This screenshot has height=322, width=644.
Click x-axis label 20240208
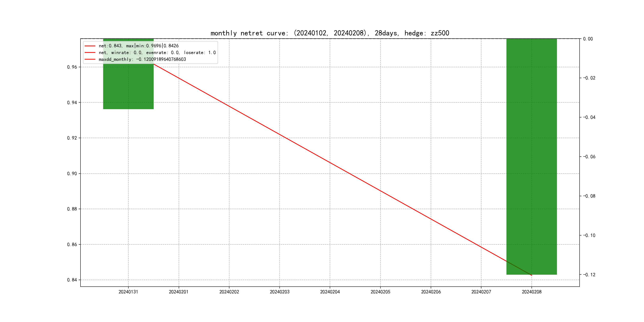pyautogui.click(x=531, y=292)
